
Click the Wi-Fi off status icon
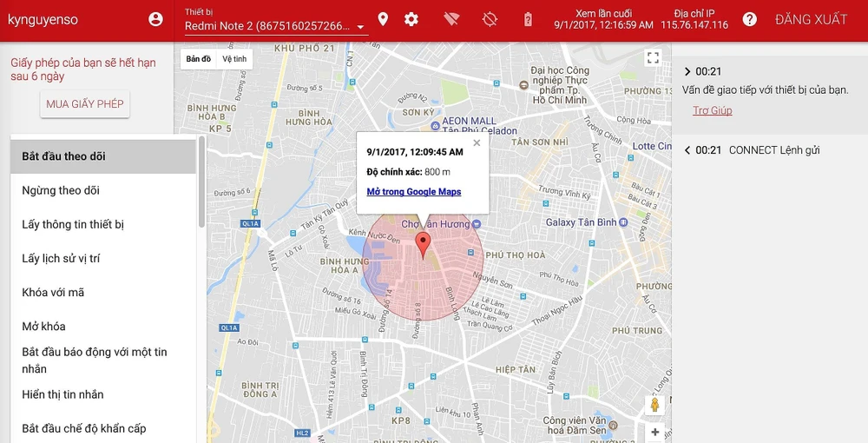pyautogui.click(x=451, y=20)
